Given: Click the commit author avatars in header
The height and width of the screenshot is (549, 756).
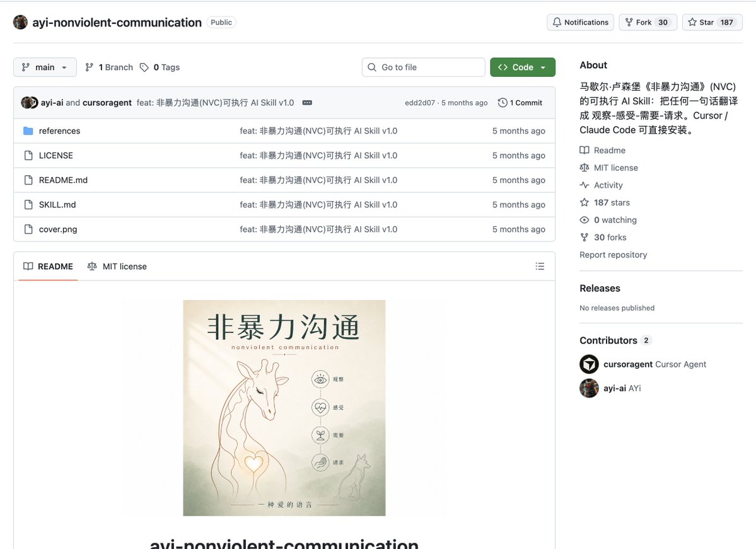Looking at the screenshot, I should pyautogui.click(x=30, y=102).
